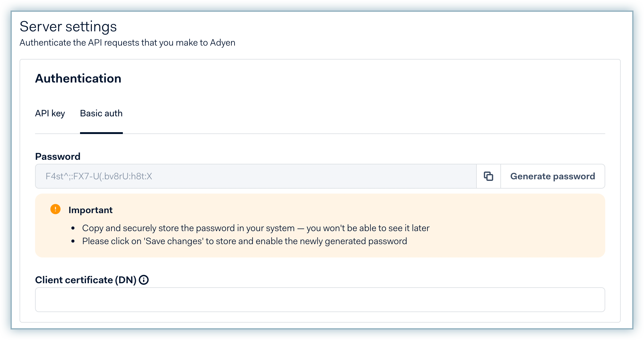644x340 pixels.
Task: Click the Password field label
Action: click(58, 156)
